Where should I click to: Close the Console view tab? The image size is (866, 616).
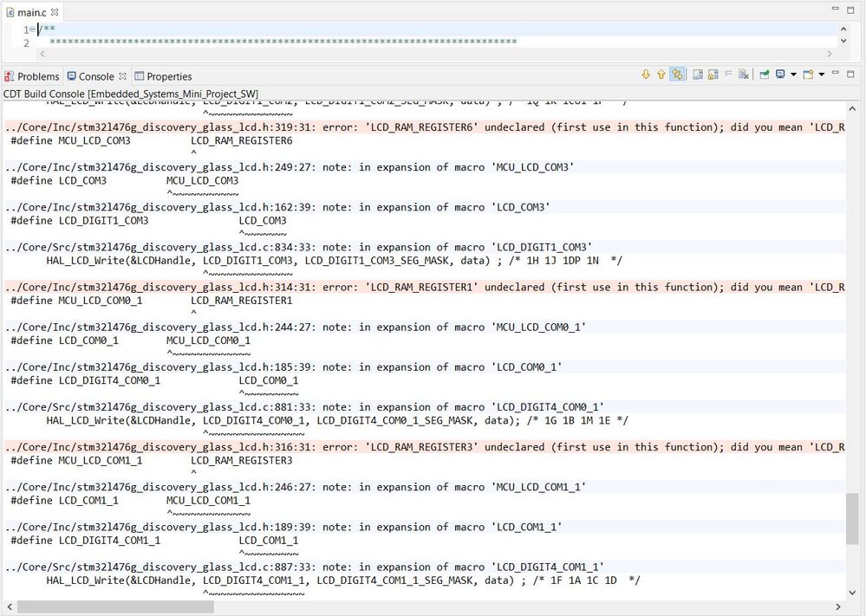122,76
